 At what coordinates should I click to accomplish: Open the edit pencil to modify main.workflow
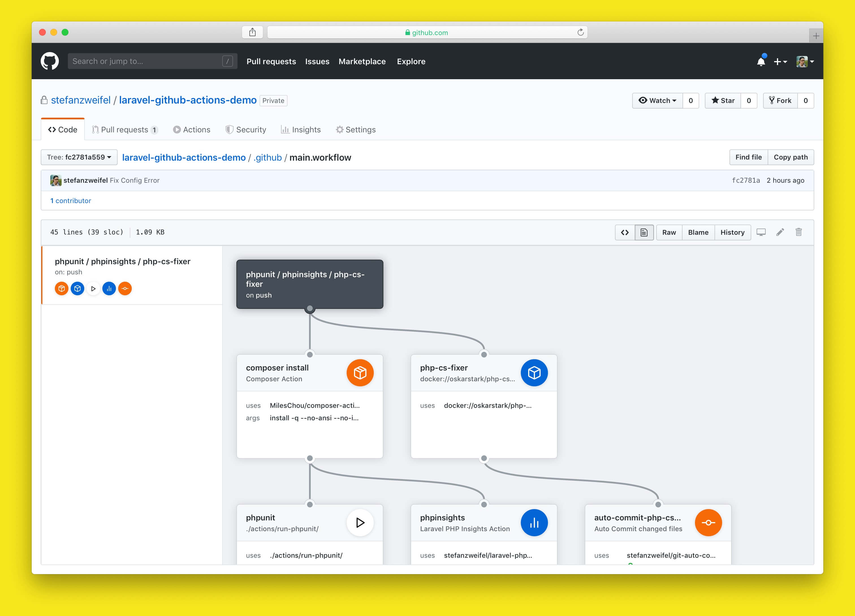pyautogui.click(x=780, y=232)
